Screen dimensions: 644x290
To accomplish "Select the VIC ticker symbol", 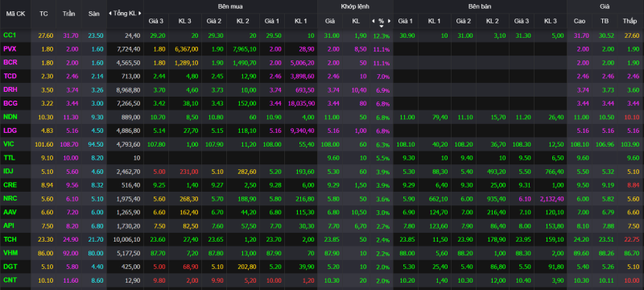I will pyautogui.click(x=9, y=144).
